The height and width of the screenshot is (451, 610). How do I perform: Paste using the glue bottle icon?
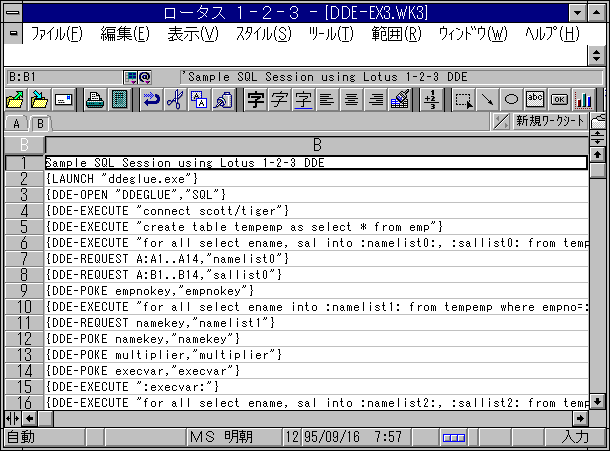(x=223, y=100)
